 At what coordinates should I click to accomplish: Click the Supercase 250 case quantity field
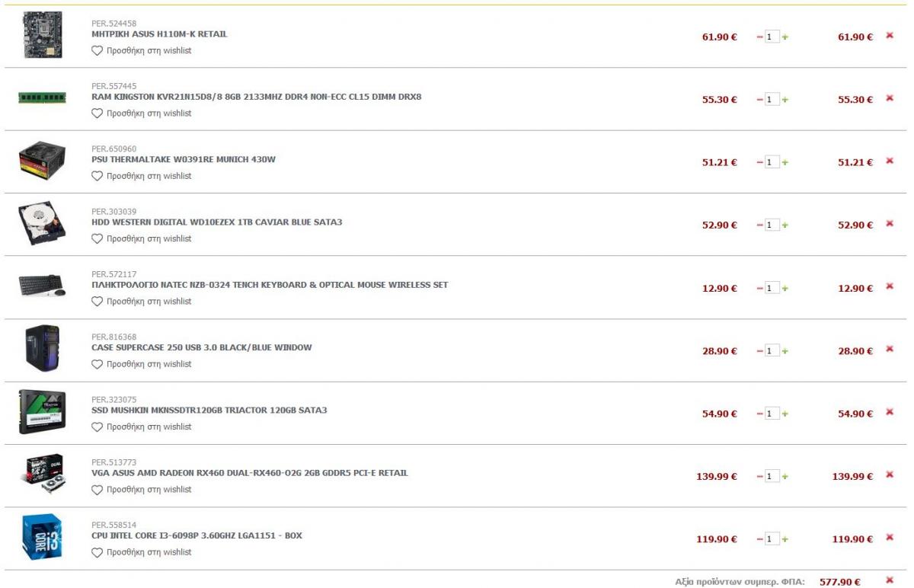click(x=772, y=351)
